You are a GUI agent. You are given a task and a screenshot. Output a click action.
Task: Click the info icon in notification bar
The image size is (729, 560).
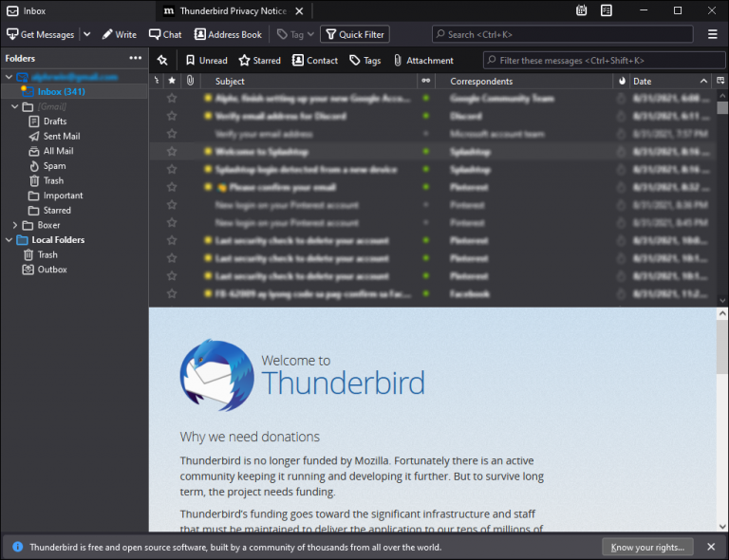pos(18,547)
